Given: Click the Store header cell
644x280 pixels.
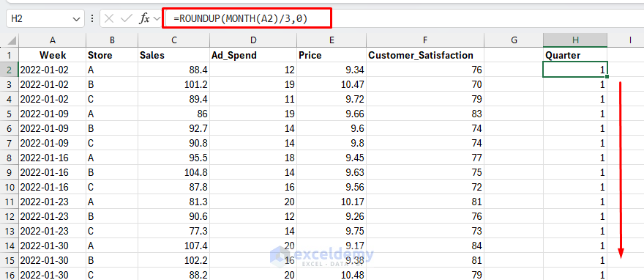Looking at the screenshot, I should [112, 55].
